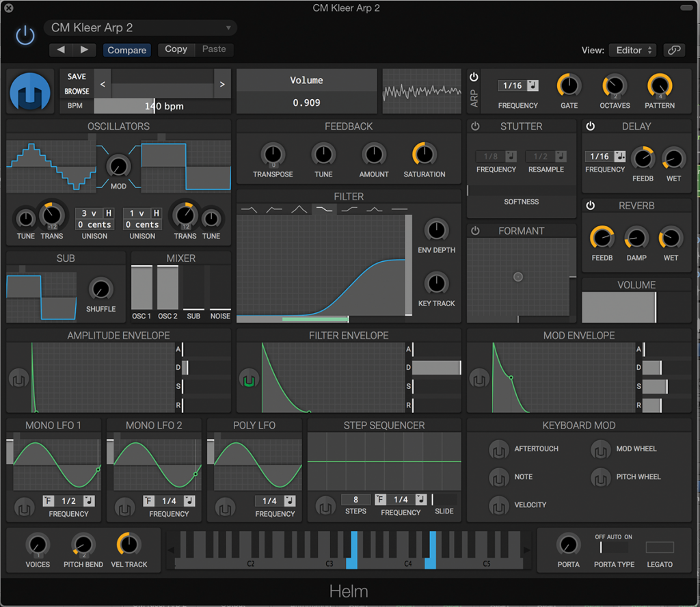Disable the Reverb effect power button
Screen dimensions: 700x607
point(590,205)
